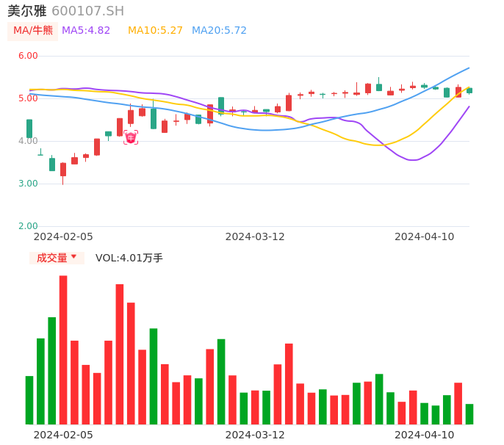Click the red triangle arrow beside 成交量
Image resolution: width=504 pixels, height=445 pixels.
[73, 257]
